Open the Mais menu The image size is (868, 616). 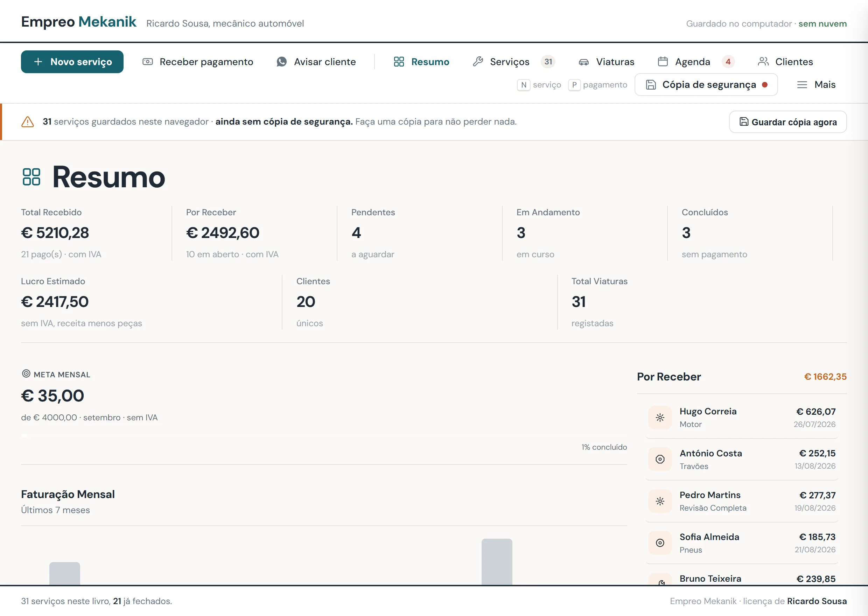816,85
